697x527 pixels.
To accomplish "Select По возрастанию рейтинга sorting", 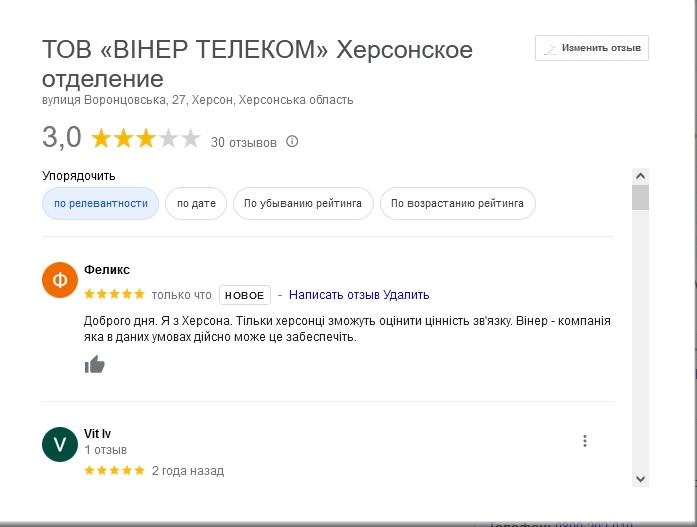I will click(457, 204).
